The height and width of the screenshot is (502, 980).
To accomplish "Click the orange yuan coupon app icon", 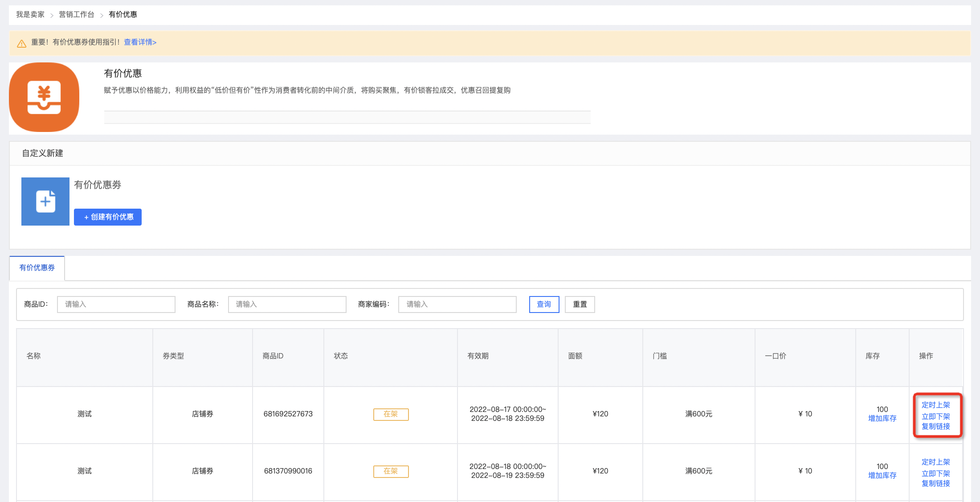I will point(44,97).
